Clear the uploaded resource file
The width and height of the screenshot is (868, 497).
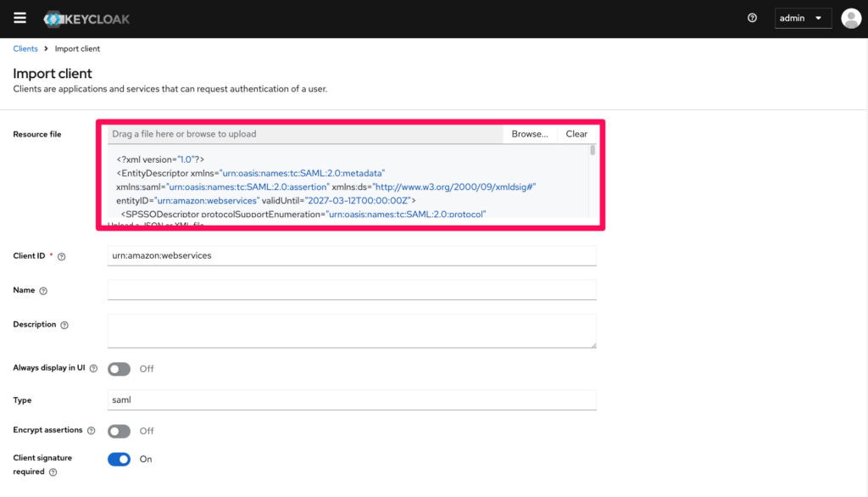576,134
